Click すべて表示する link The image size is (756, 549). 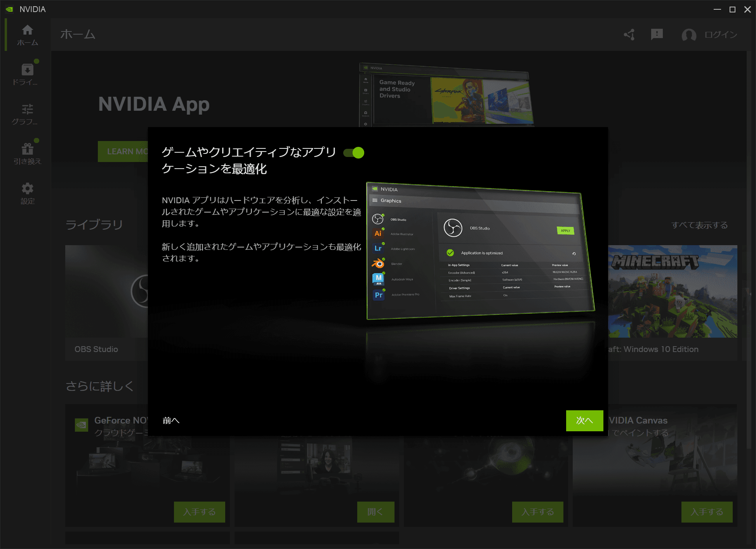click(x=699, y=225)
